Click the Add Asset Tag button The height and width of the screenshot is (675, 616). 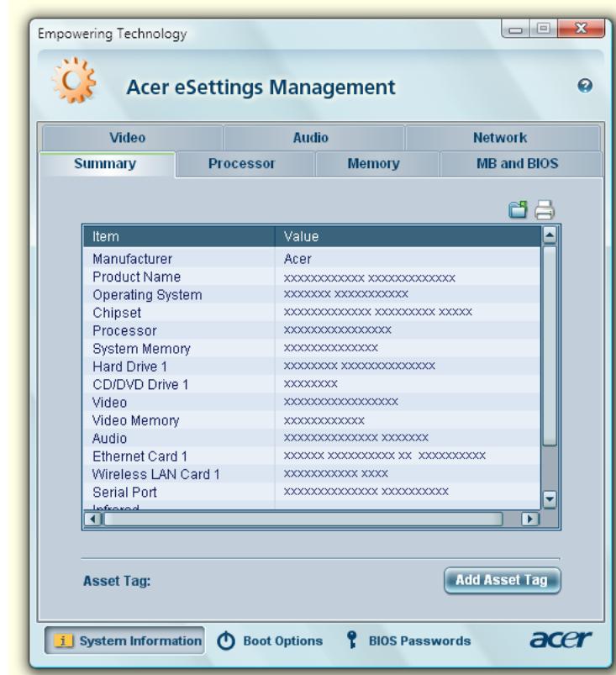point(503,580)
